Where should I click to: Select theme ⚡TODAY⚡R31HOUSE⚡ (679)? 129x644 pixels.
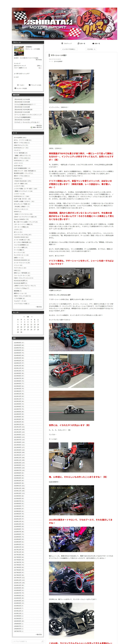click(x=23, y=181)
